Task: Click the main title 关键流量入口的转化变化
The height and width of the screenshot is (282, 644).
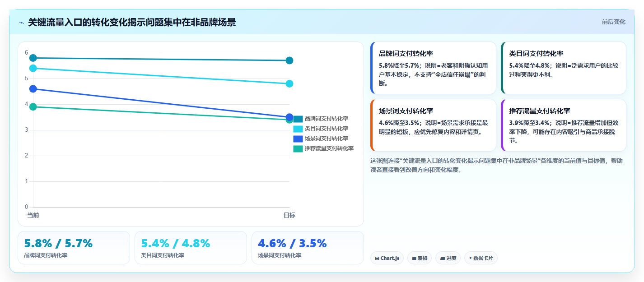Action: tap(132, 22)
